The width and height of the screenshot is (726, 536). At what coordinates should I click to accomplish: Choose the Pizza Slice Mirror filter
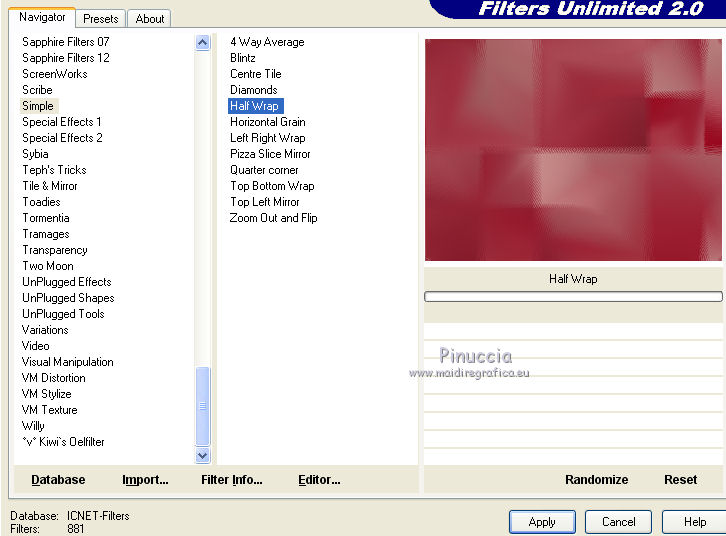(x=270, y=154)
